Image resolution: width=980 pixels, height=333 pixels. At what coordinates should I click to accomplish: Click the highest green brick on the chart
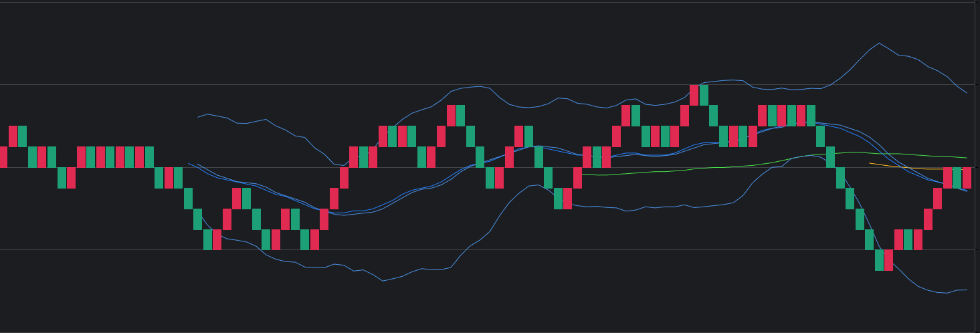click(x=704, y=95)
